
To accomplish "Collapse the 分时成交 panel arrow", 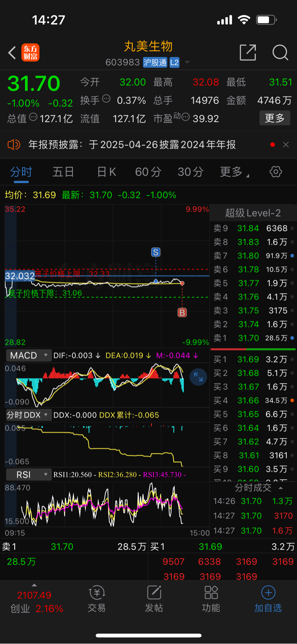I will tap(281, 488).
